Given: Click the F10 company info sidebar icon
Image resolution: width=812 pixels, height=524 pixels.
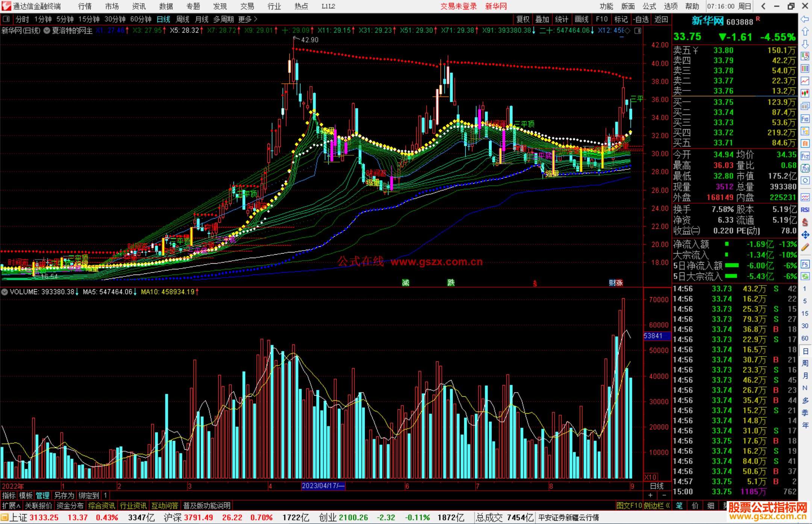Looking at the screenshot, I should pyautogui.click(x=805, y=119).
